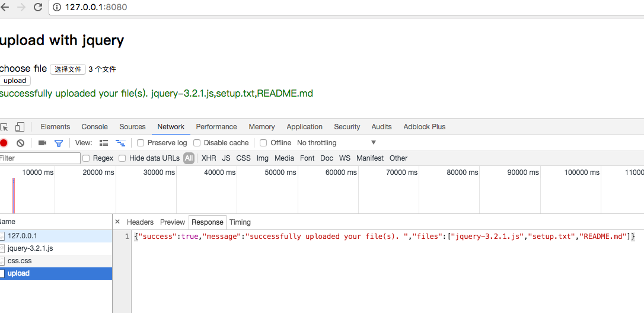
Task: Toggle the filter funnel icon
Action: click(x=59, y=143)
